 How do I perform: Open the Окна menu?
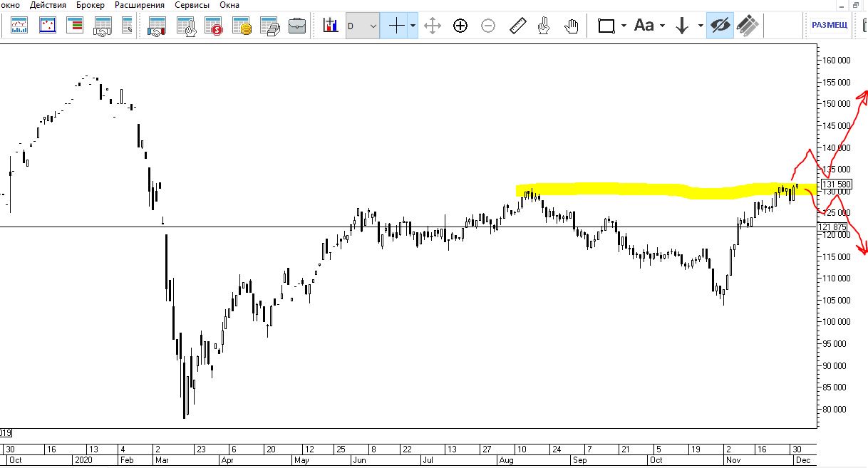(229, 5)
